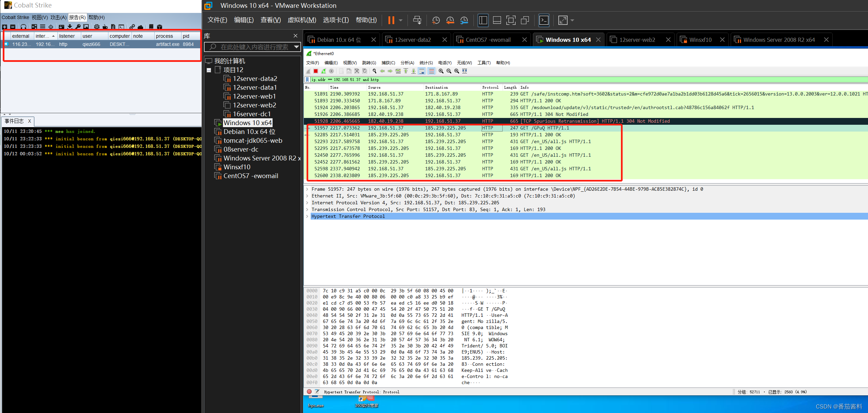Open 报告(R) menu in Cobalt Strike

click(77, 17)
